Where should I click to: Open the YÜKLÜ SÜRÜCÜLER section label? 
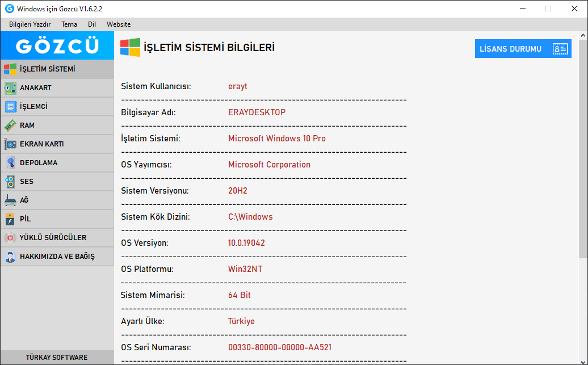(x=53, y=238)
